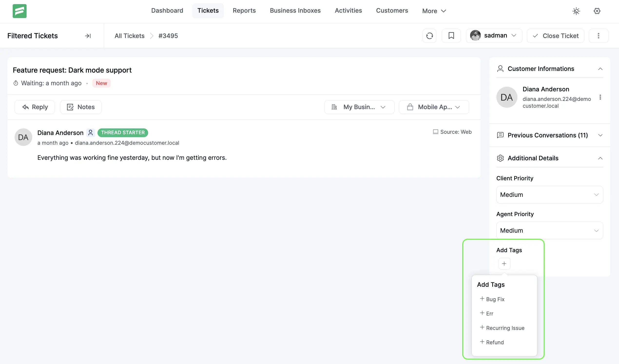Open the Agent Priority Medium dropdown

tap(550, 230)
